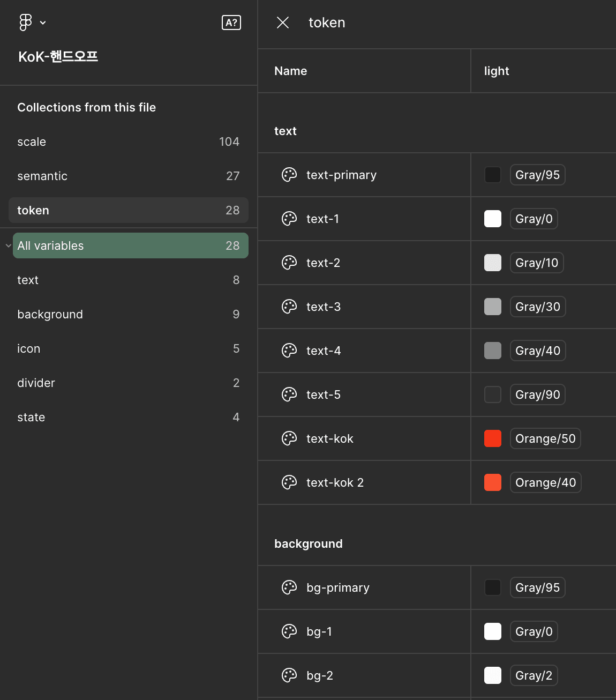Collapse the All variables group chevron

point(8,245)
